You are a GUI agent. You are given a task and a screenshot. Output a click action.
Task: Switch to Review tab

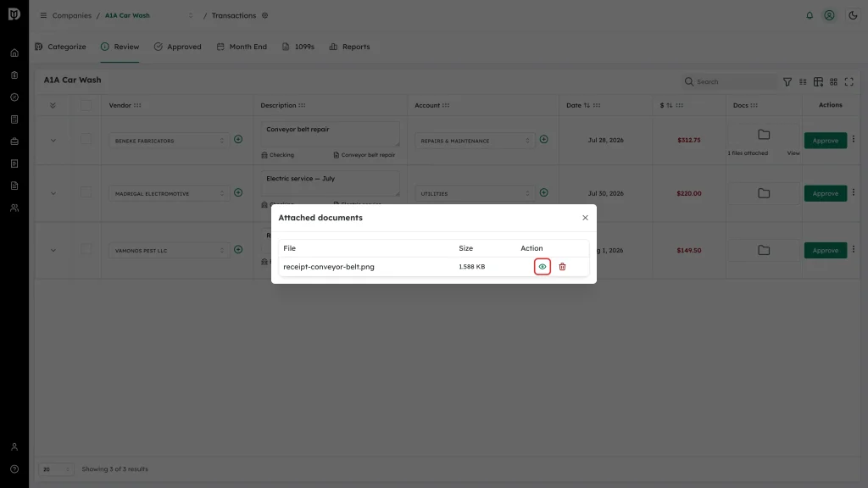120,47
